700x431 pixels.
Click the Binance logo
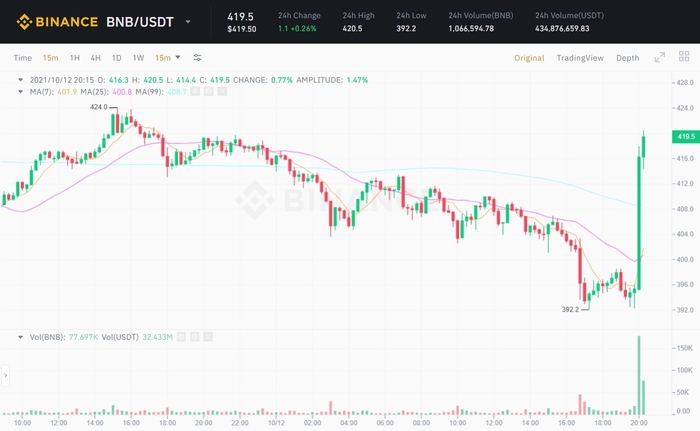(57, 21)
